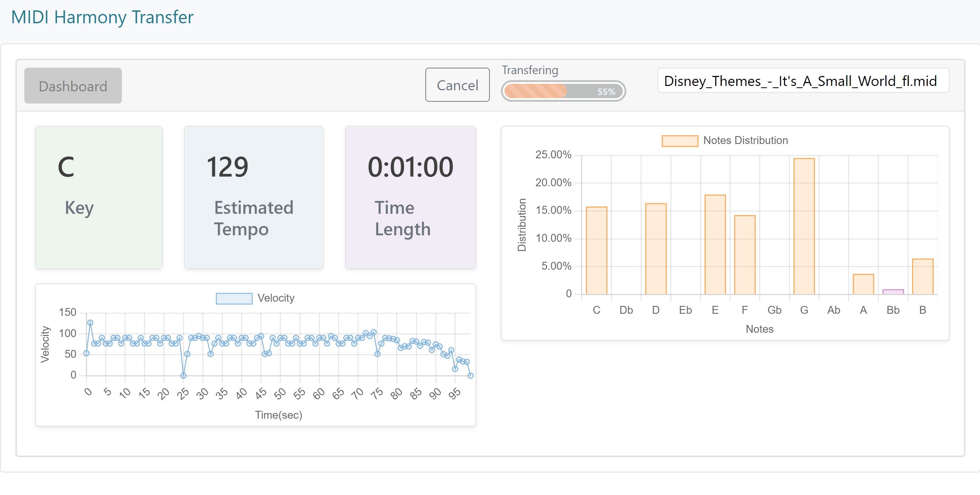
Task: Click the B note bar in chart
Action: pyautogui.click(x=922, y=277)
